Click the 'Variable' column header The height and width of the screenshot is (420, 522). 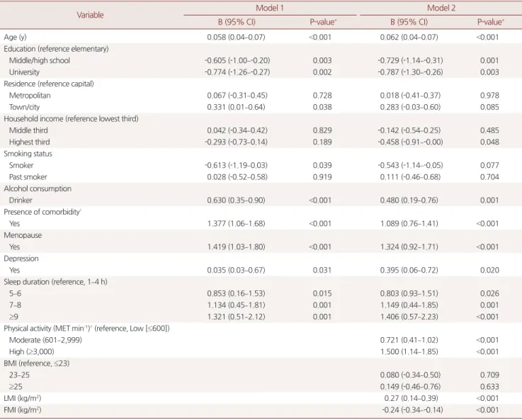click(x=90, y=15)
